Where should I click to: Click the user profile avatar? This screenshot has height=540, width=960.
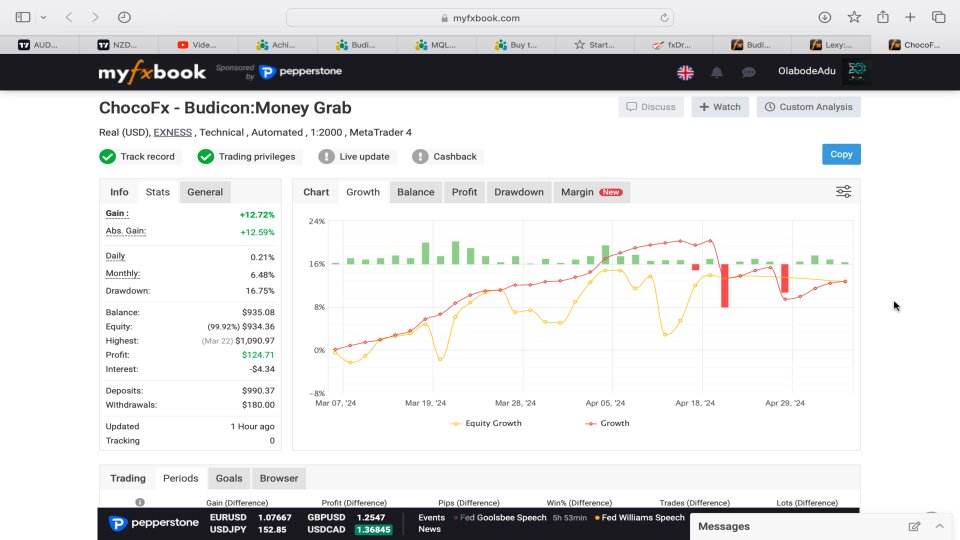[857, 72]
